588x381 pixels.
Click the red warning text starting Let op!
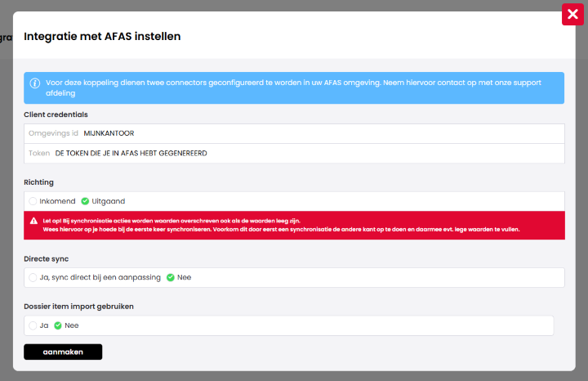tap(281, 225)
